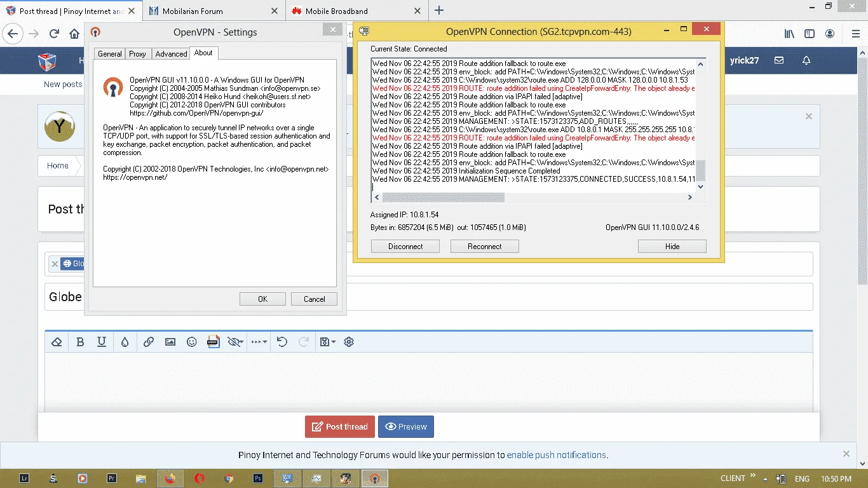This screenshot has height=488, width=868.
Task: Open the smilies emoji picker
Action: [192, 342]
